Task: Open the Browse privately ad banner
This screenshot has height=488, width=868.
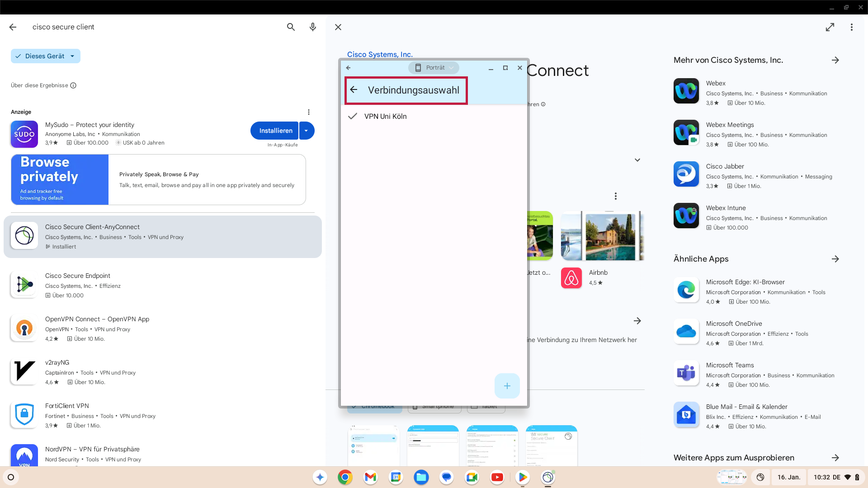Action: point(158,179)
